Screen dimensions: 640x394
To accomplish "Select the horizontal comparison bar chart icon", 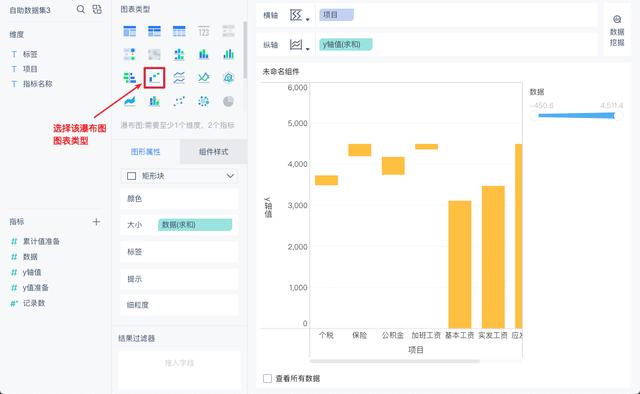I will (x=130, y=78).
